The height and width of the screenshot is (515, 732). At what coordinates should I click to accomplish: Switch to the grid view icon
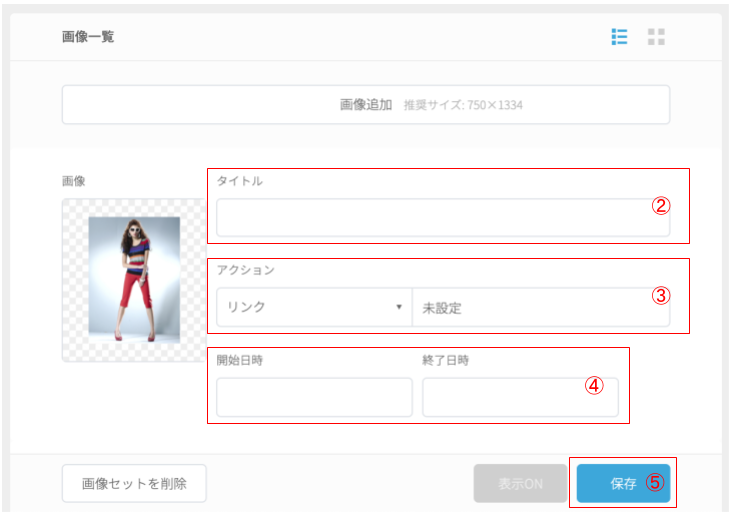pyautogui.click(x=656, y=36)
